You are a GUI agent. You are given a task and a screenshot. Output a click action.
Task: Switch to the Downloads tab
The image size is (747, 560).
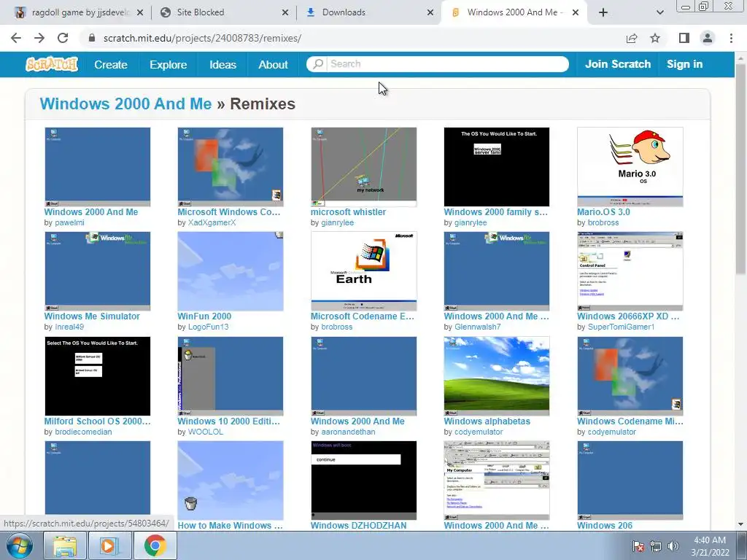tap(369, 12)
